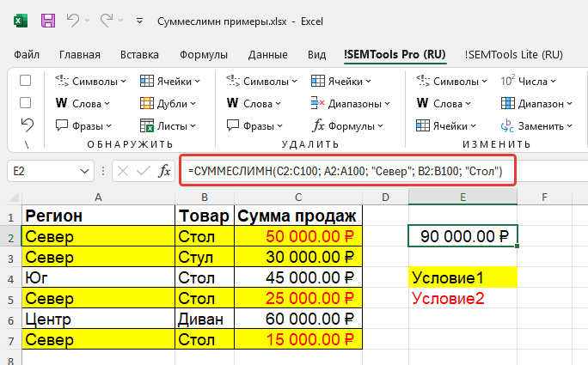Select the !SEMTools Pro (RU) tab
This screenshot has width=588, height=365.
coord(395,55)
